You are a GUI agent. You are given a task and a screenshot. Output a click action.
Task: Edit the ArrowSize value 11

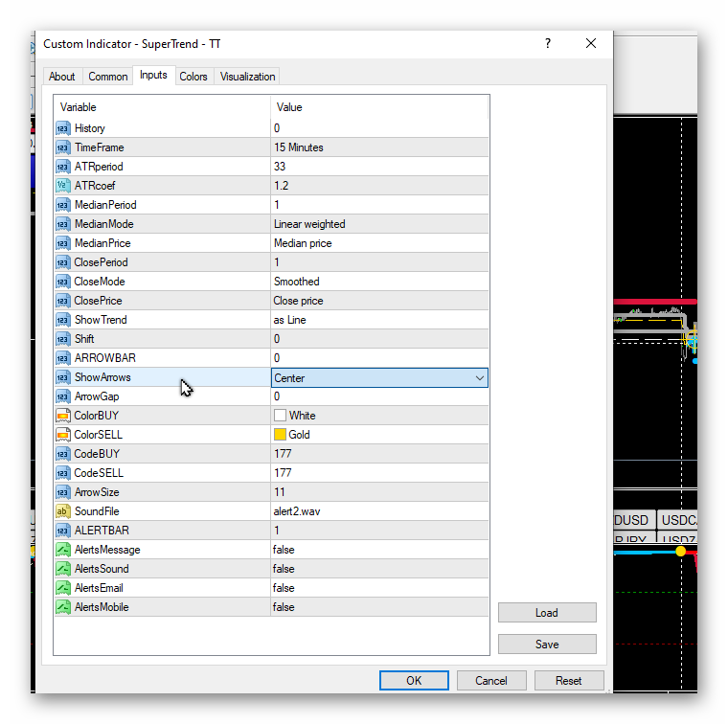pyautogui.click(x=379, y=492)
